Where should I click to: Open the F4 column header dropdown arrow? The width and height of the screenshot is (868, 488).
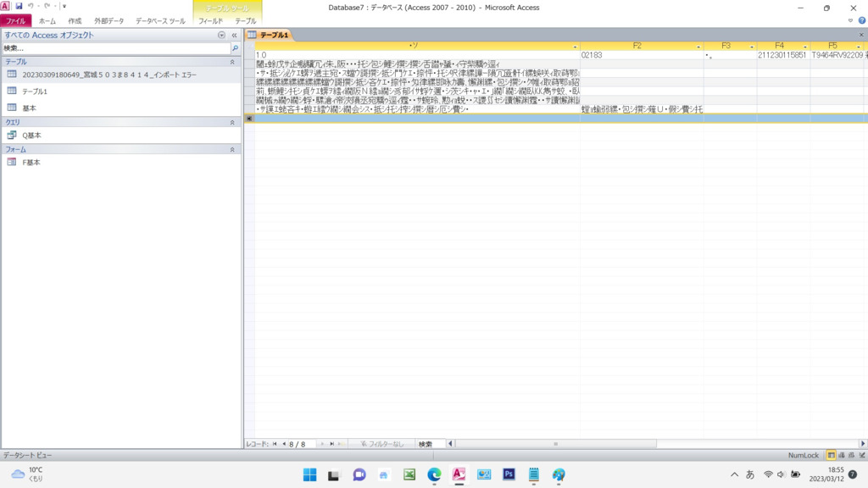tap(804, 47)
